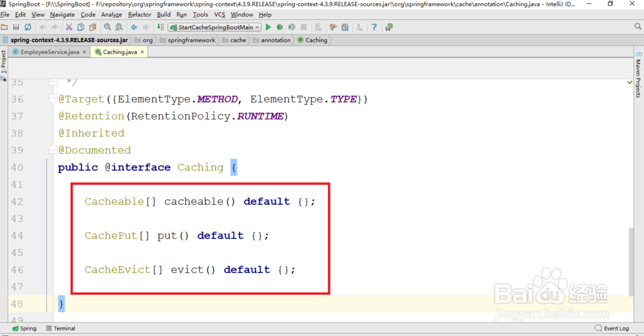Click the org breadcrumb folder

tap(144, 40)
